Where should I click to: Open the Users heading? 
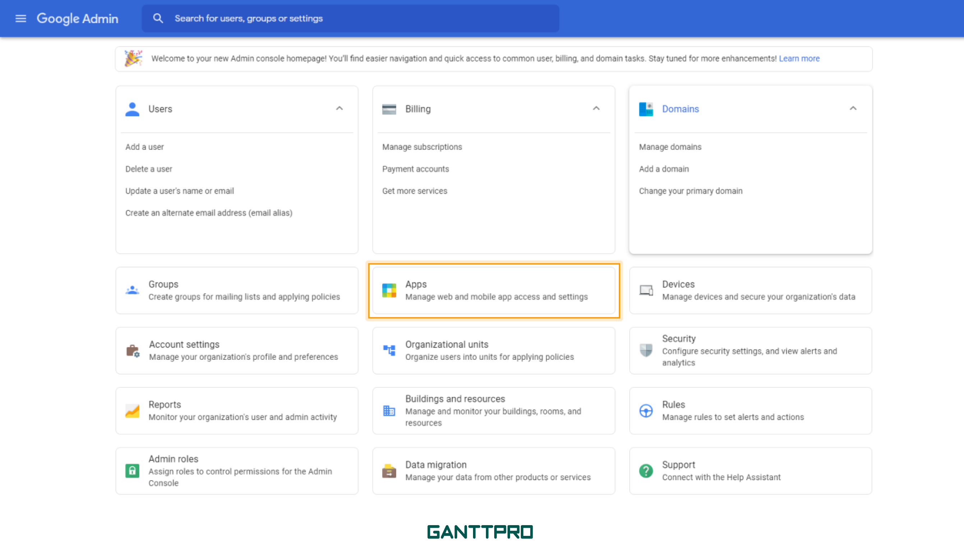tap(160, 109)
